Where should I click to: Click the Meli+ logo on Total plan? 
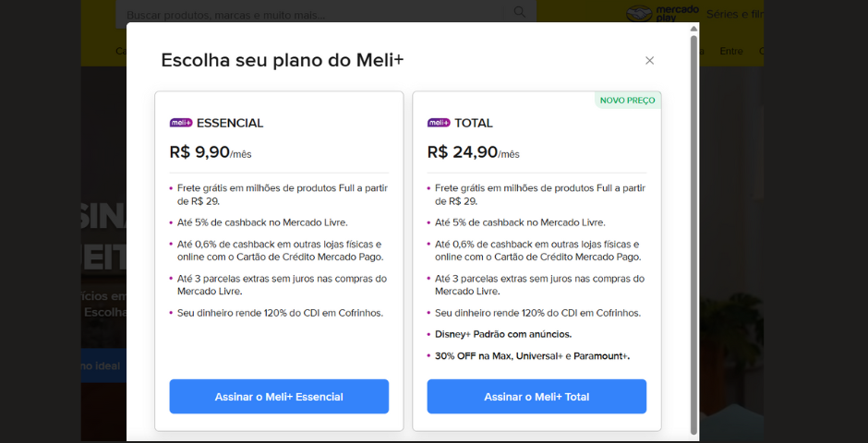439,123
